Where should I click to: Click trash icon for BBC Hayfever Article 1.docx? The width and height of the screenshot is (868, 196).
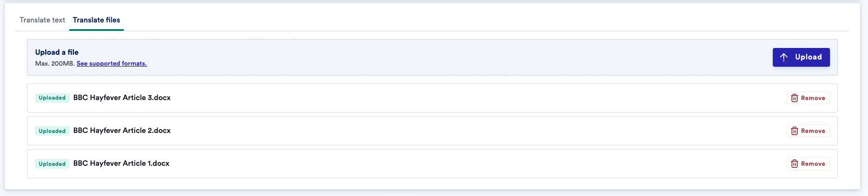tap(794, 164)
